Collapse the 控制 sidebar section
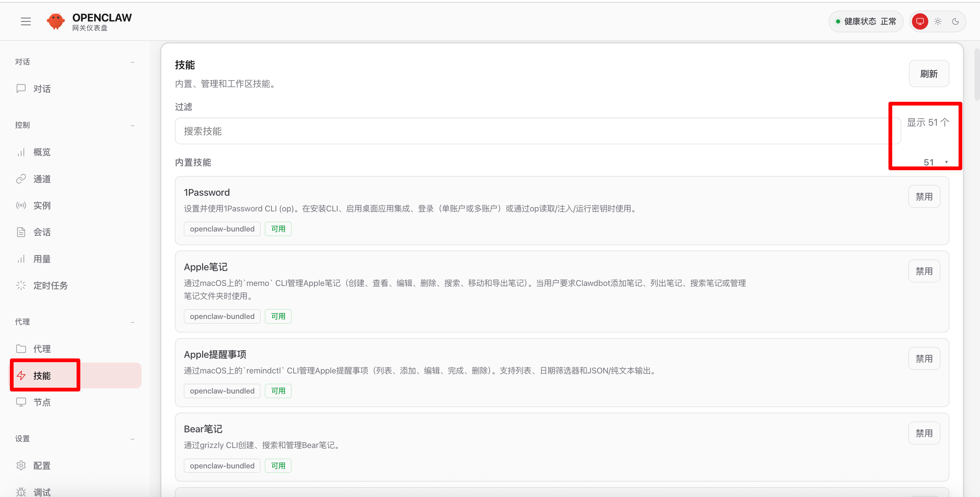The image size is (980, 497). pyautogui.click(x=132, y=125)
